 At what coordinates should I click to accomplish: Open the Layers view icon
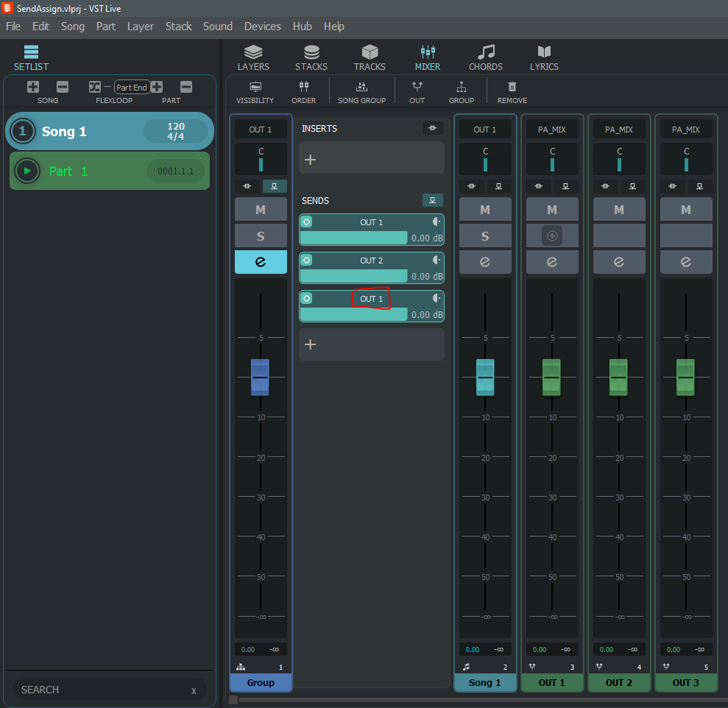pyautogui.click(x=253, y=52)
